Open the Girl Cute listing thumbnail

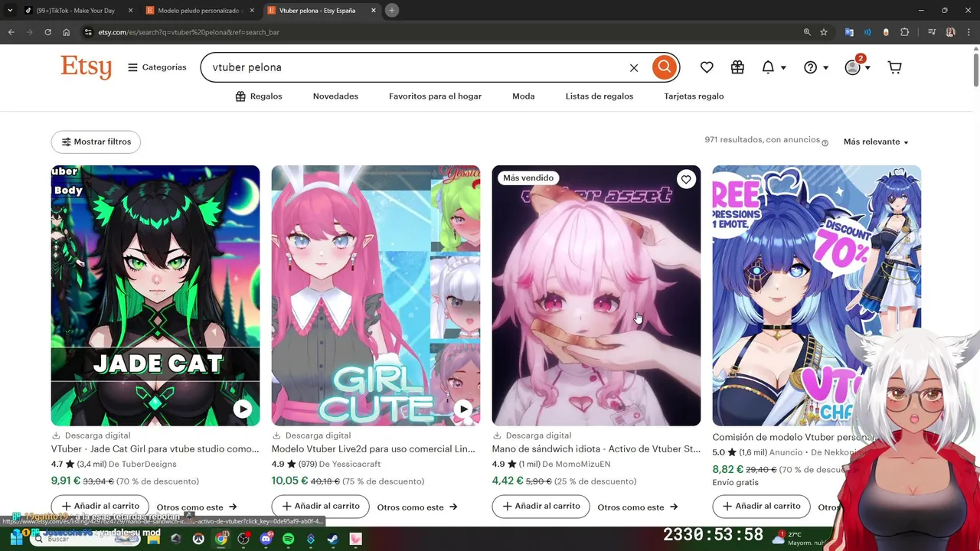pyautogui.click(x=376, y=295)
